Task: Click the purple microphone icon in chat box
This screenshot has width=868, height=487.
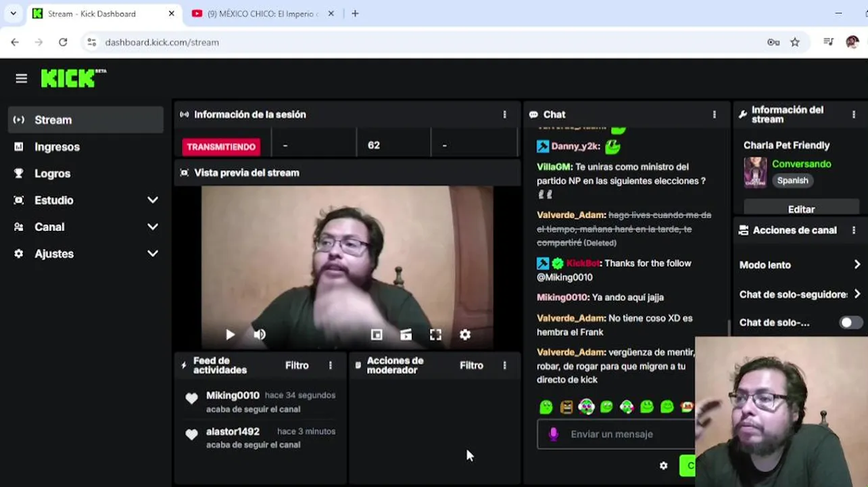Action: (x=553, y=434)
